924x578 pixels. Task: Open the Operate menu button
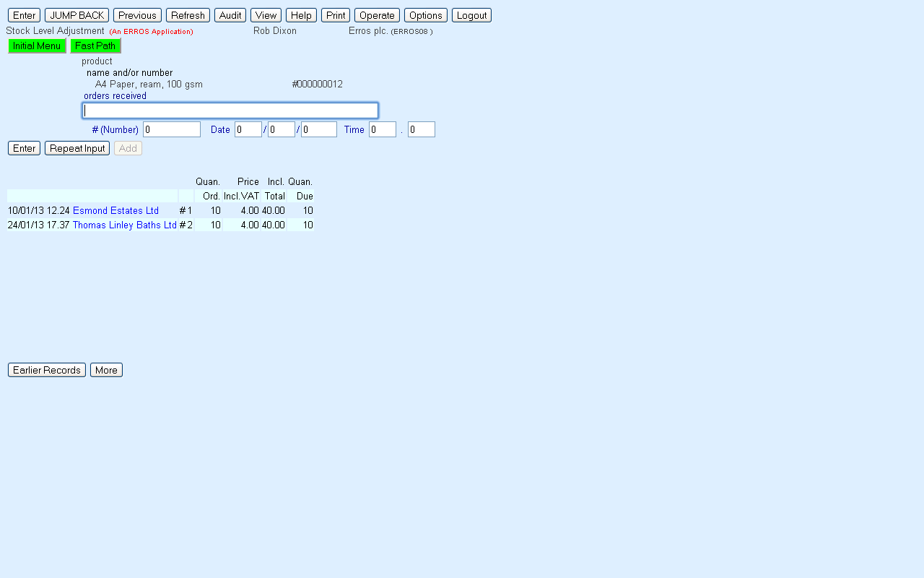377,15
